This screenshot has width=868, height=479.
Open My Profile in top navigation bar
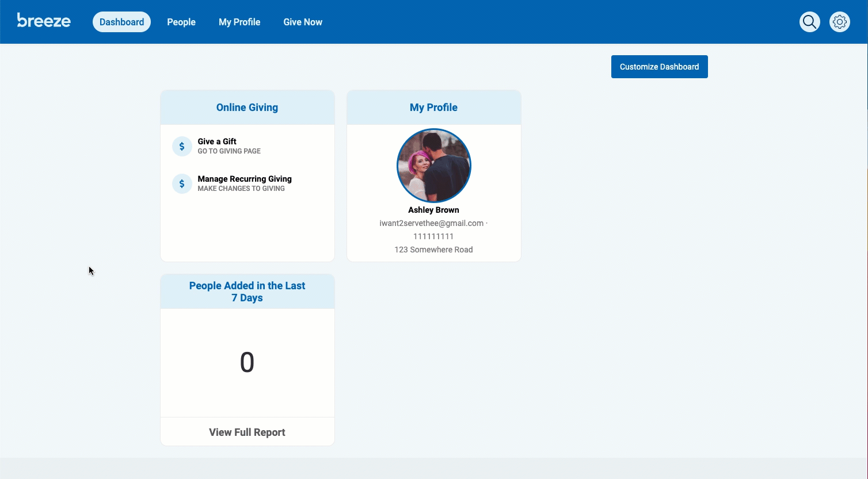pos(239,22)
